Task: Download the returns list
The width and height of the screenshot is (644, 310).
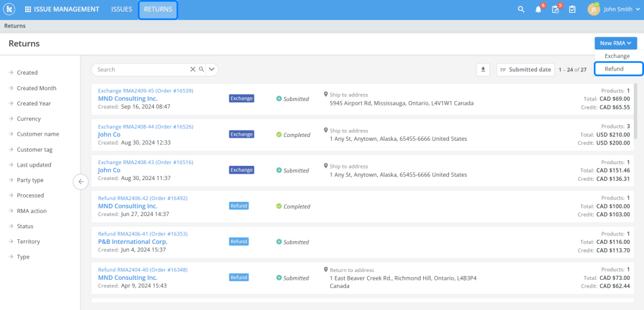Action: point(483,69)
